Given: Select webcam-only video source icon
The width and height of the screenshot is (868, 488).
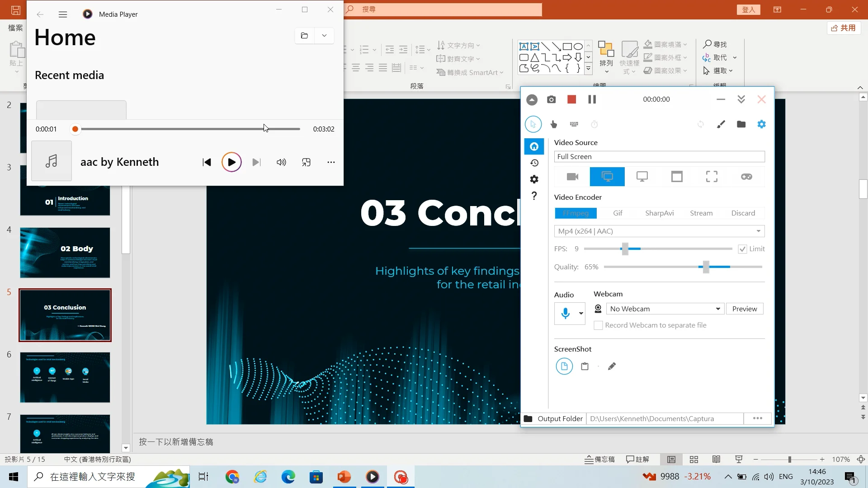Looking at the screenshot, I should [572, 177].
